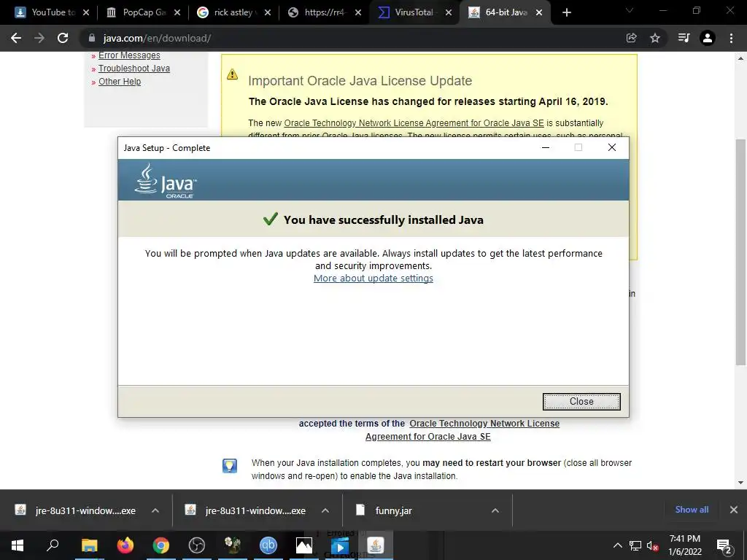Open the Photos app from taskbar
Screen dimensions: 747x560
click(x=304, y=545)
